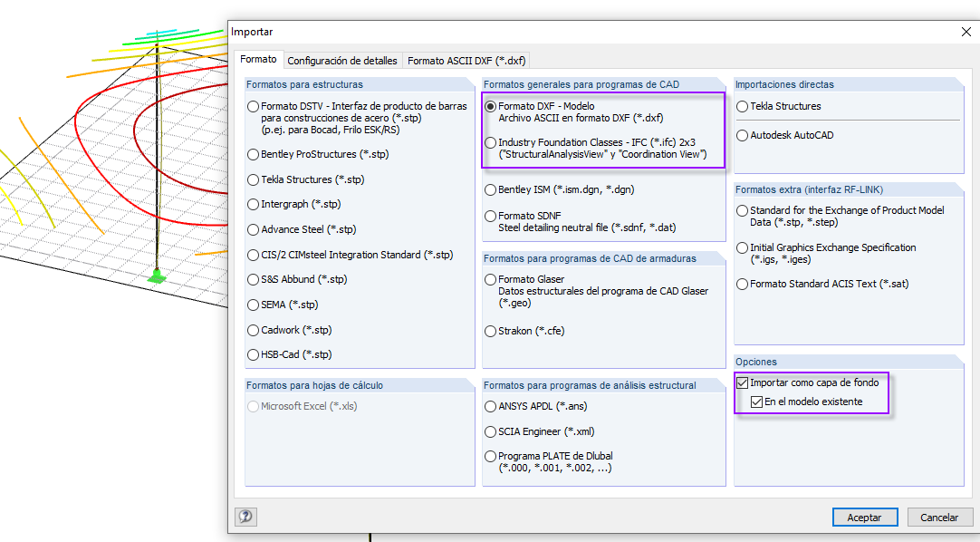Pick the Formato SDNF option
The height and width of the screenshot is (542, 980).
click(491, 217)
